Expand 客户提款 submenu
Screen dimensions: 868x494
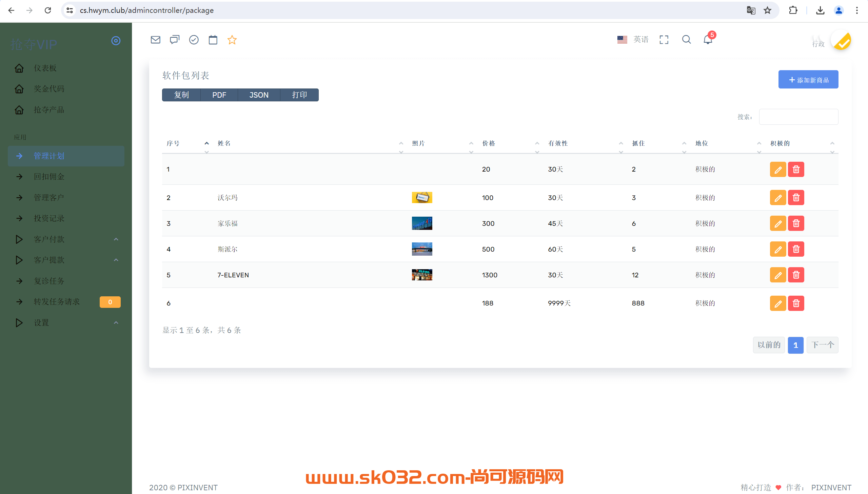[66, 260]
